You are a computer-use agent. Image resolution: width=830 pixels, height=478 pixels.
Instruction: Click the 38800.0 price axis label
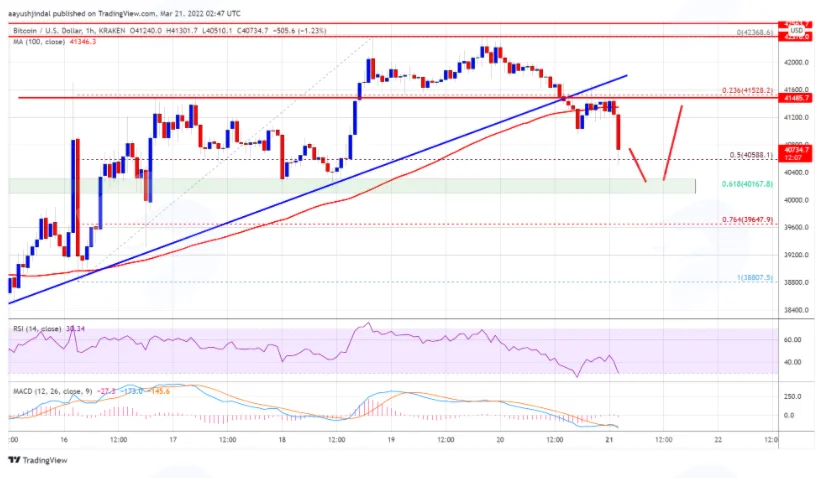coord(796,282)
